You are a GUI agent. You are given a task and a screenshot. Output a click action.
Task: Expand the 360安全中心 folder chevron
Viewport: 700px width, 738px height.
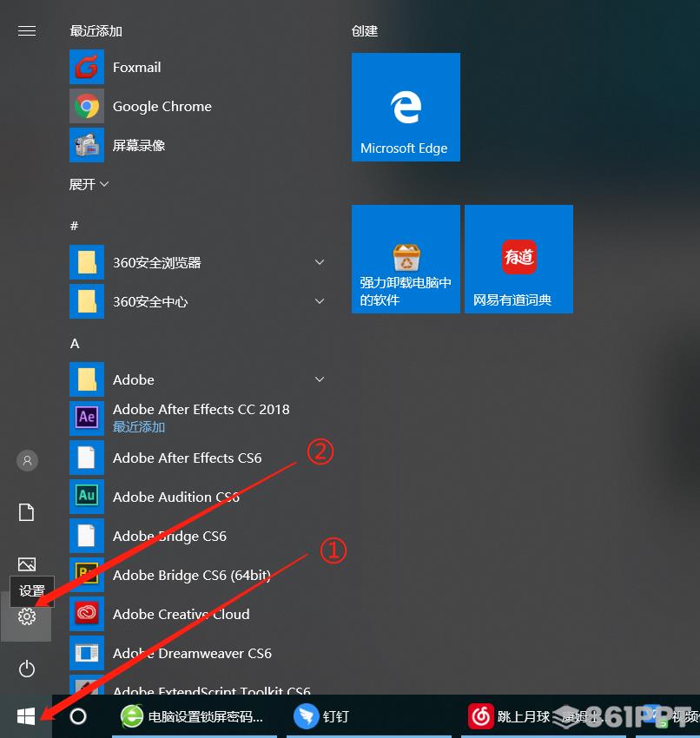(320, 301)
